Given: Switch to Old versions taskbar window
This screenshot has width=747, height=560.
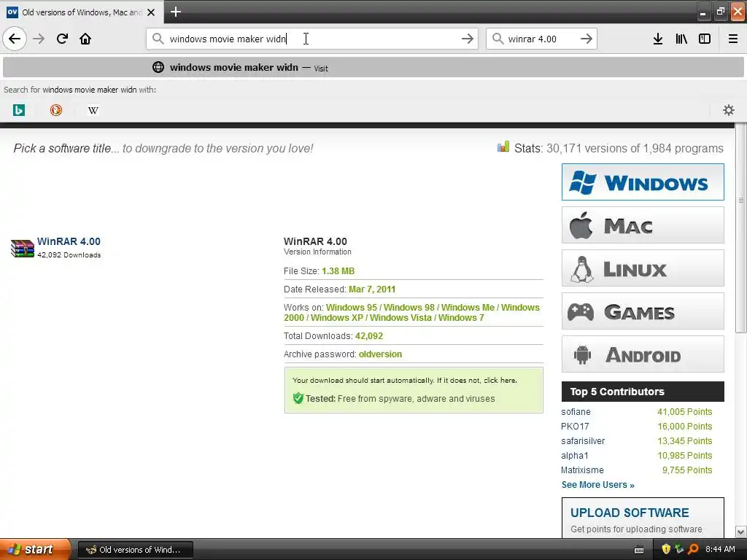Looking at the screenshot, I should [135, 550].
